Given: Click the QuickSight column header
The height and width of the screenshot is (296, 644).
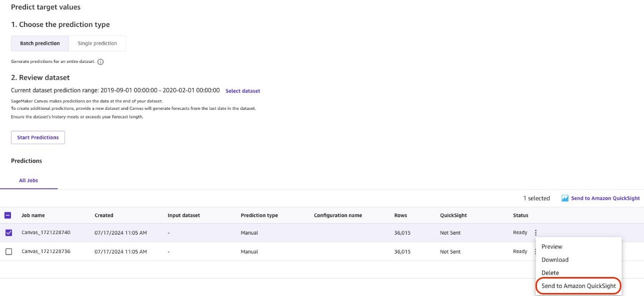Looking at the screenshot, I should coord(453,216).
